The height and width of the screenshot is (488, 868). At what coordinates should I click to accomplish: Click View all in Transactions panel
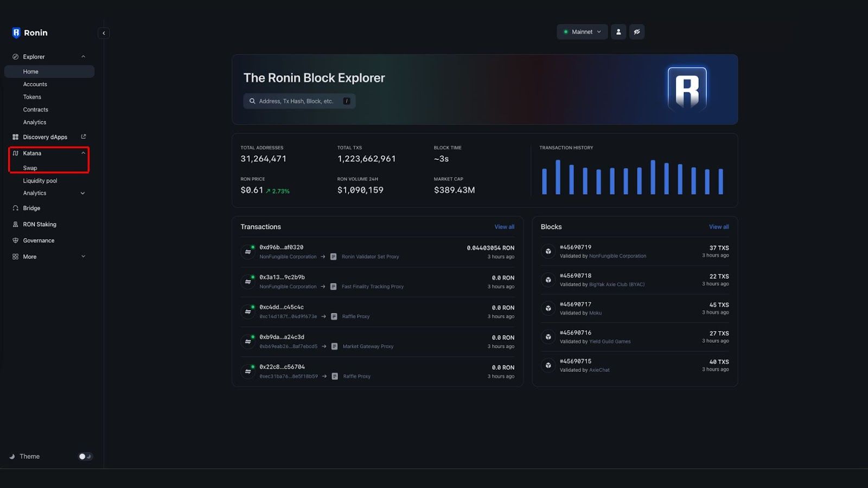[504, 227]
